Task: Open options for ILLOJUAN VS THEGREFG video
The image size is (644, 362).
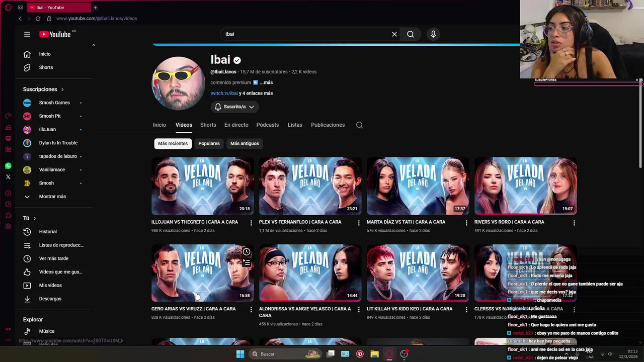Action: (x=251, y=223)
